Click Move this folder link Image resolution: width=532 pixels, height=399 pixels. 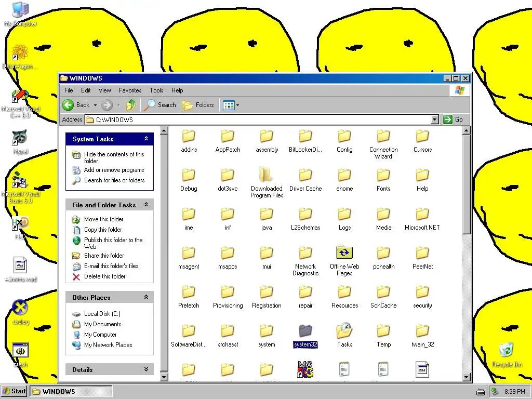pos(103,219)
